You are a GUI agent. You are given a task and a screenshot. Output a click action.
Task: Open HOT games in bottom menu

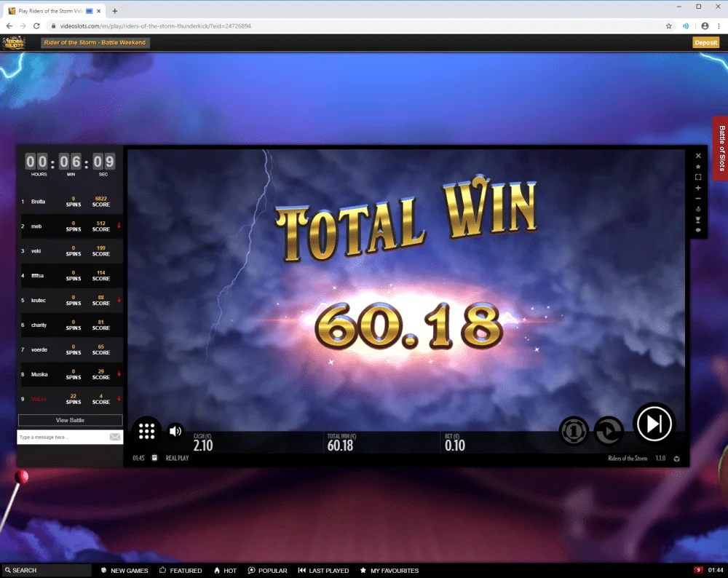pyautogui.click(x=225, y=571)
